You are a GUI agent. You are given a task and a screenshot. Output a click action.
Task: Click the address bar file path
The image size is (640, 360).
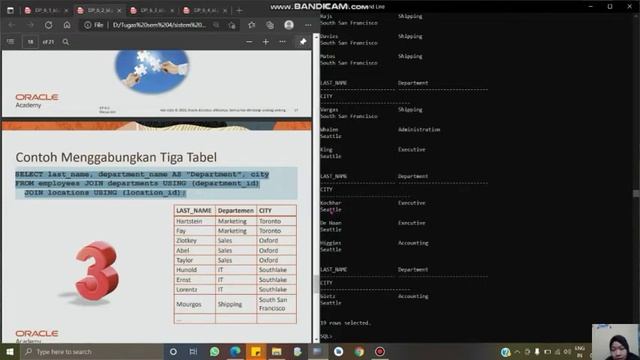click(x=159, y=25)
